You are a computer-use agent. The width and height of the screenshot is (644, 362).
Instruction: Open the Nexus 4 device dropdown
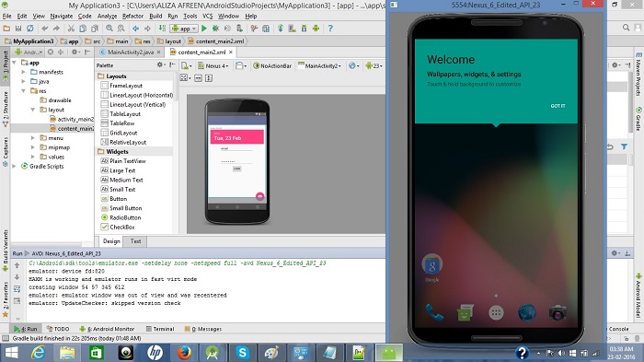pos(213,65)
